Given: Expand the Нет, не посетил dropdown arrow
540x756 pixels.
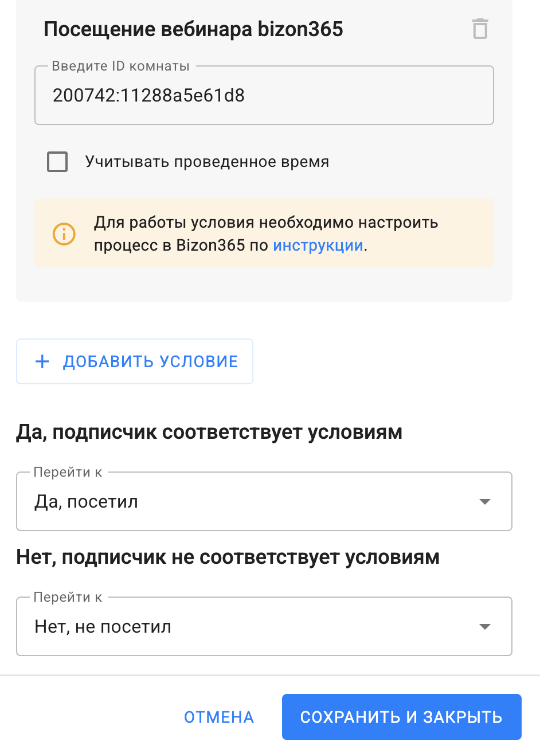Looking at the screenshot, I should (484, 626).
